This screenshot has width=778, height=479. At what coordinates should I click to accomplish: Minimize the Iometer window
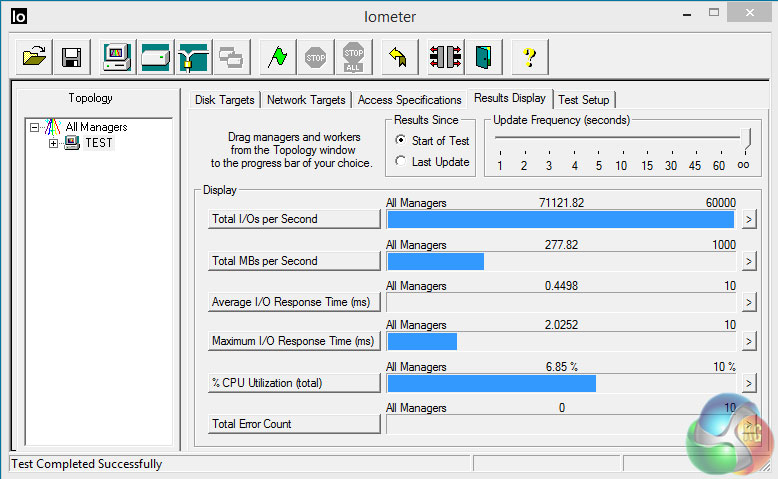click(x=687, y=14)
